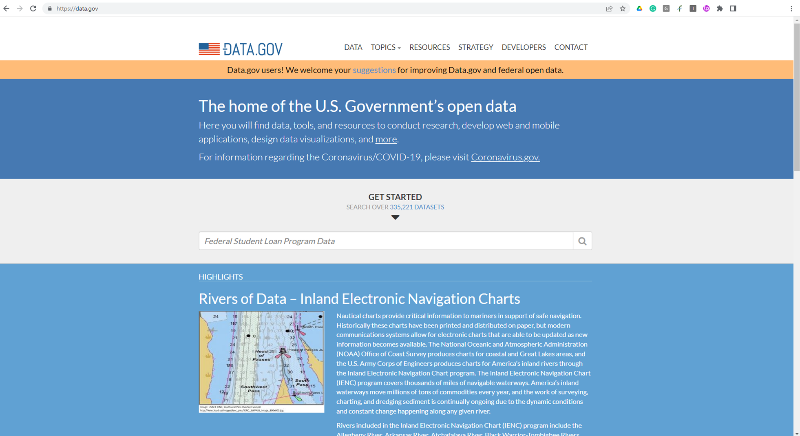This screenshot has height=436, width=800.
Task: Go forward with browser arrow
Action: pyautogui.click(x=19, y=9)
